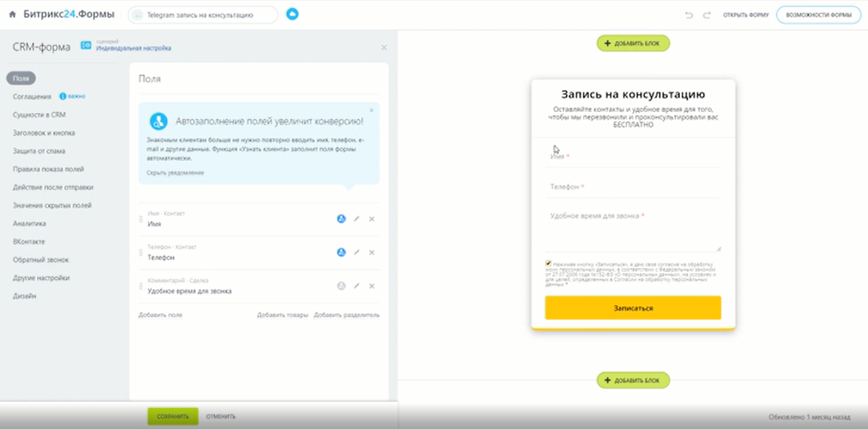This screenshot has height=429, width=868.
Task: Edit the Удобное время для звонка field
Action: pyautogui.click(x=357, y=286)
